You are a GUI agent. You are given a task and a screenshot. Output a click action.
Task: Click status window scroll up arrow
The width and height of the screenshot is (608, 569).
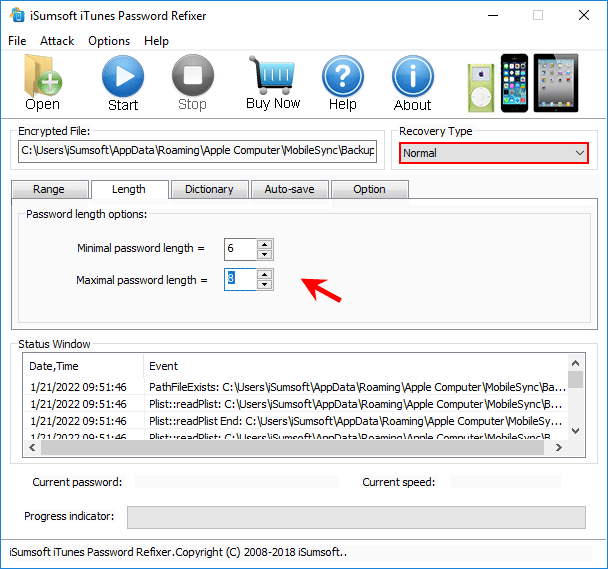[575, 363]
